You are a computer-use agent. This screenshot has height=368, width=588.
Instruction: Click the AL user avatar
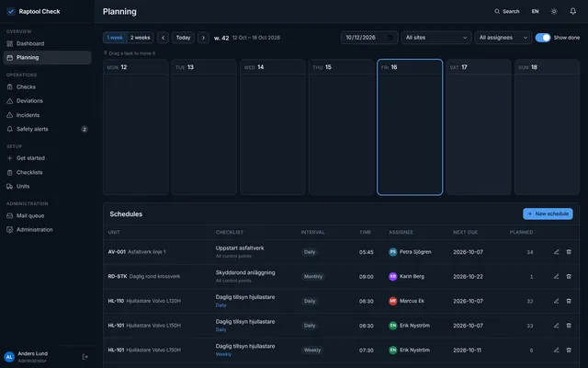point(9,357)
